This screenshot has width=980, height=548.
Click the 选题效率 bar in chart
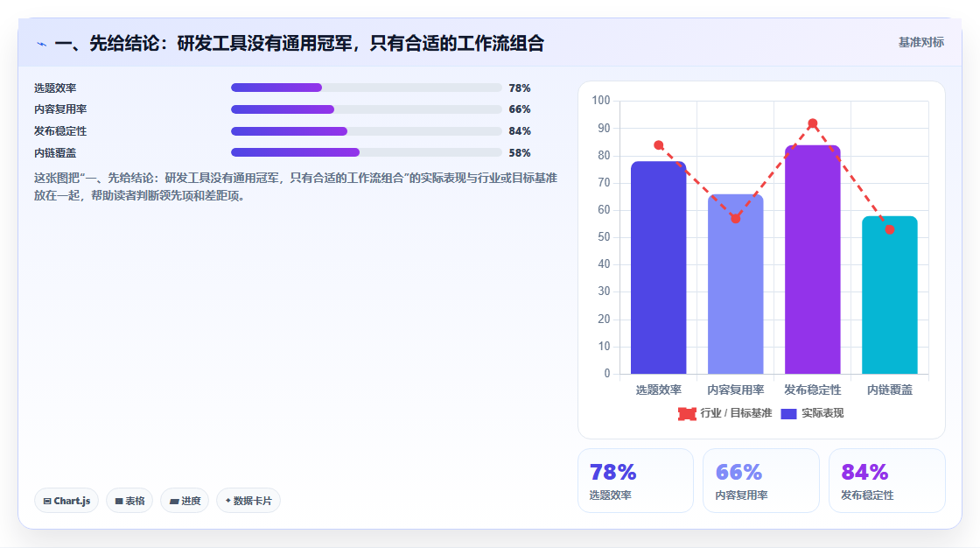(x=658, y=268)
